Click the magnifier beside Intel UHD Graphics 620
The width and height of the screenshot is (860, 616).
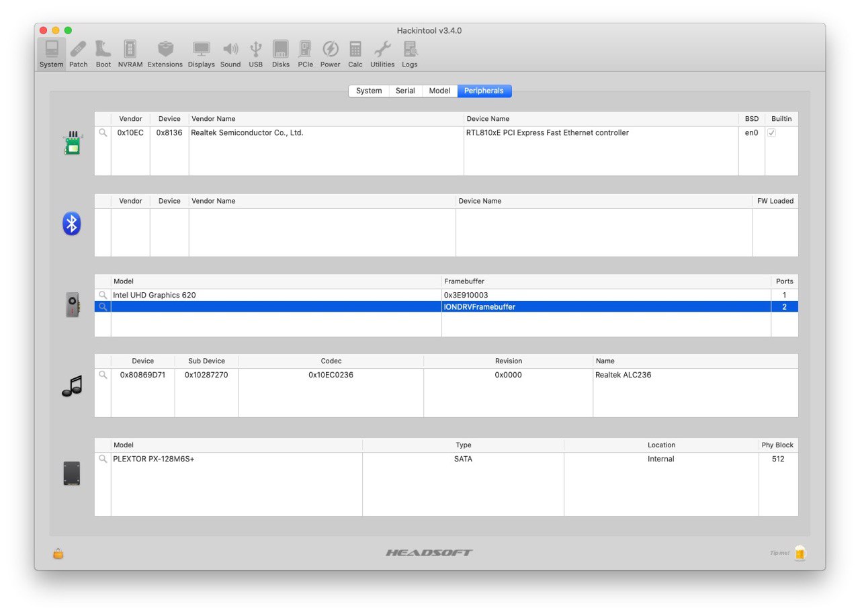pos(103,295)
